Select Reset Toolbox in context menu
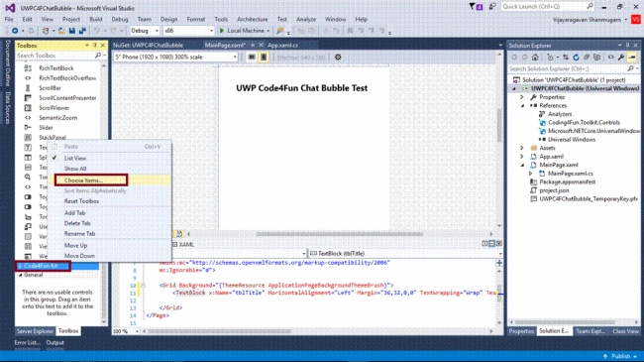The height and width of the screenshot is (362, 644). click(81, 201)
